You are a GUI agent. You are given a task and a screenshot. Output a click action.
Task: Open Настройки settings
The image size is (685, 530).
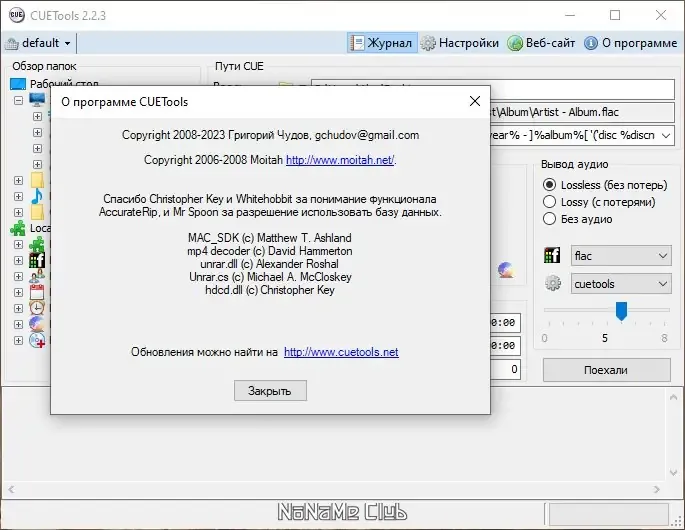(x=460, y=43)
